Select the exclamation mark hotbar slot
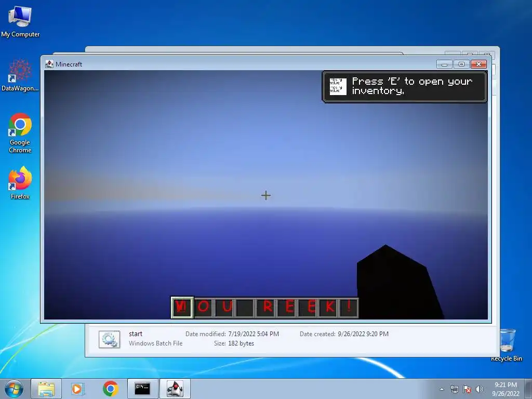The height and width of the screenshot is (399, 532). coord(349,308)
